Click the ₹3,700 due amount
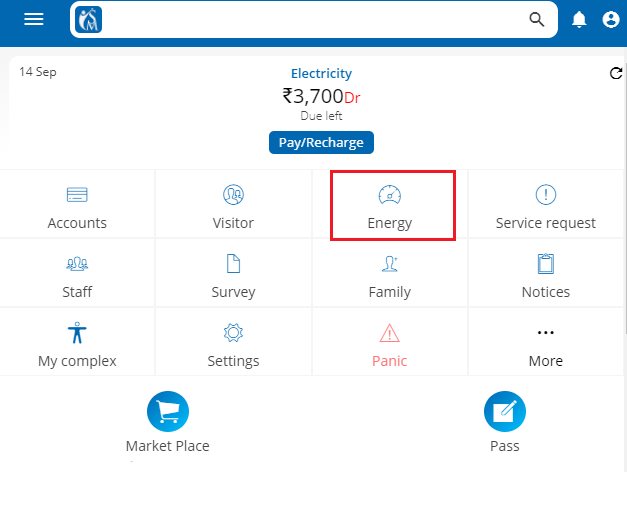The width and height of the screenshot is (627, 508). pyautogui.click(x=313, y=96)
